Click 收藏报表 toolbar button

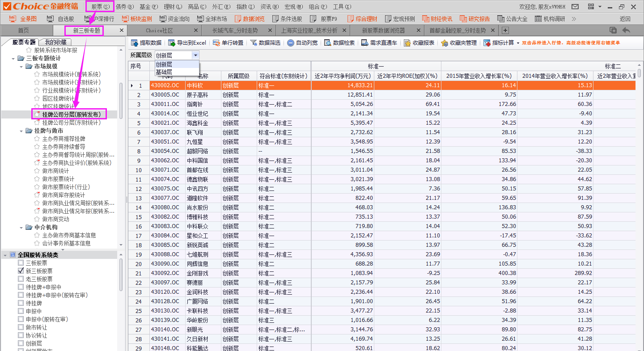(419, 43)
